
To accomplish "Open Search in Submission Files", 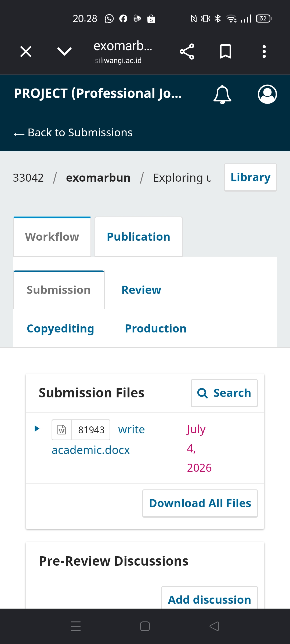I will 224,393.
